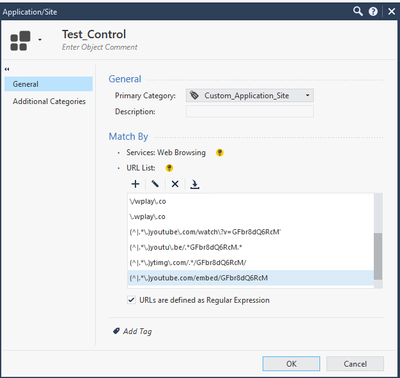
Task: Click the URL List hint bulb
Action: [169, 168]
